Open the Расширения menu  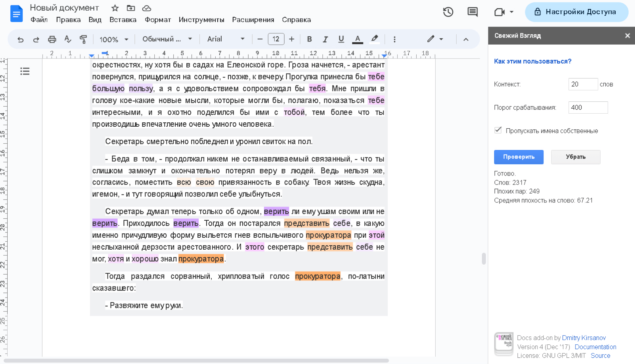253,20
